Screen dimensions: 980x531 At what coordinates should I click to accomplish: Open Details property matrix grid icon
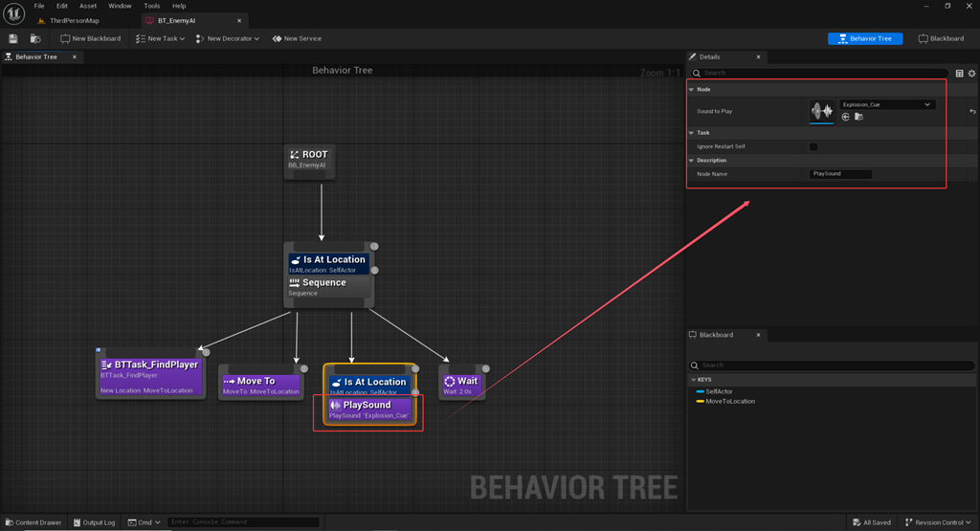tap(959, 74)
